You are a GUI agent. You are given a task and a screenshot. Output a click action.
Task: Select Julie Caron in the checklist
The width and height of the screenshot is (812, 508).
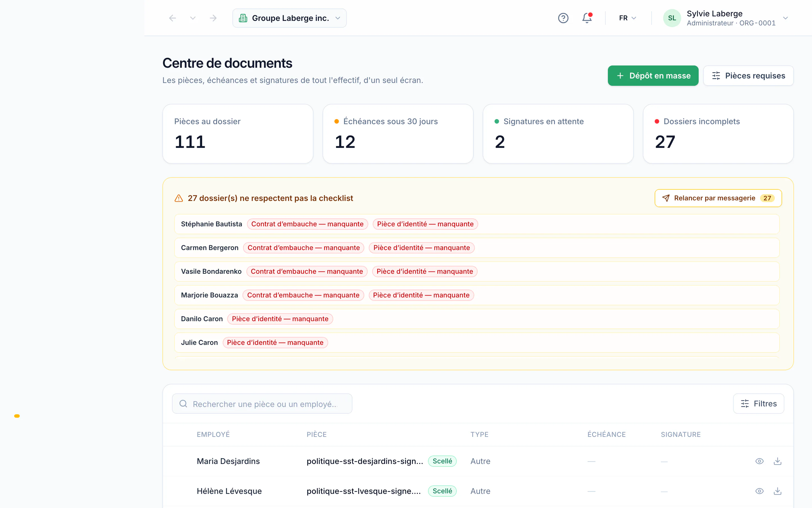click(x=199, y=343)
